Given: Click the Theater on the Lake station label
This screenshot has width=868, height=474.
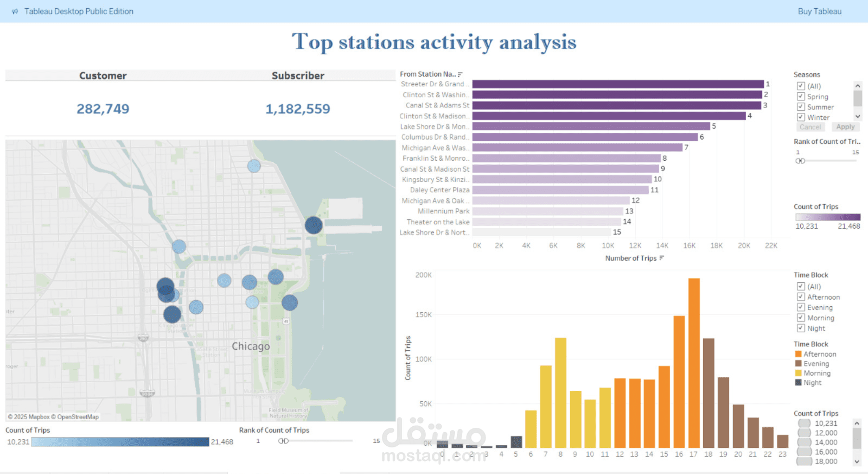Looking at the screenshot, I should point(438,222).
